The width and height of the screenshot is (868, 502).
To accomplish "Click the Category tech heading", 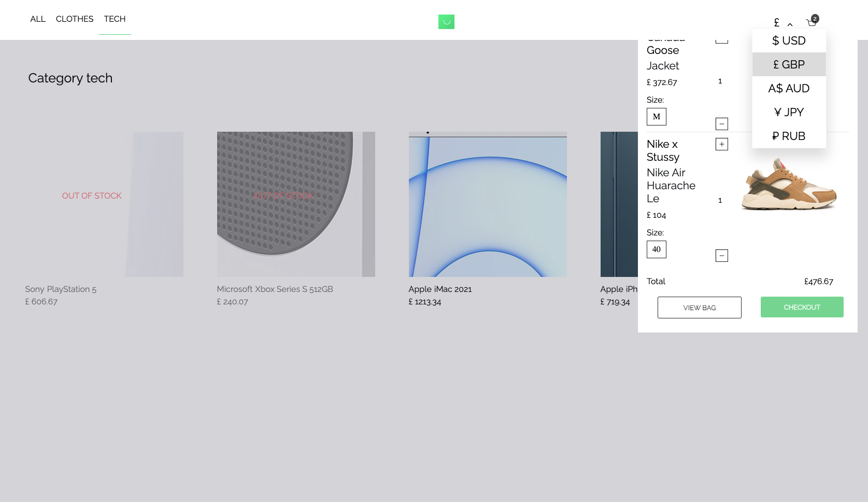I will tap(70, 78).
